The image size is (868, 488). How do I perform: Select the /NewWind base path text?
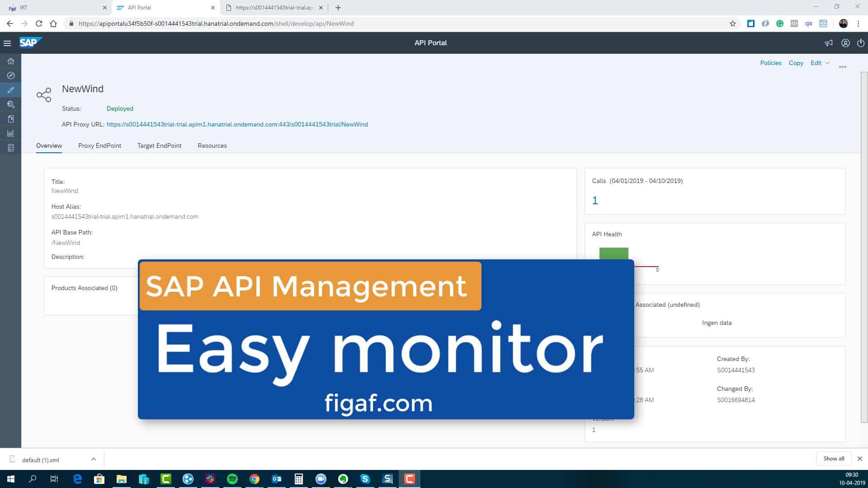(66, 243)
